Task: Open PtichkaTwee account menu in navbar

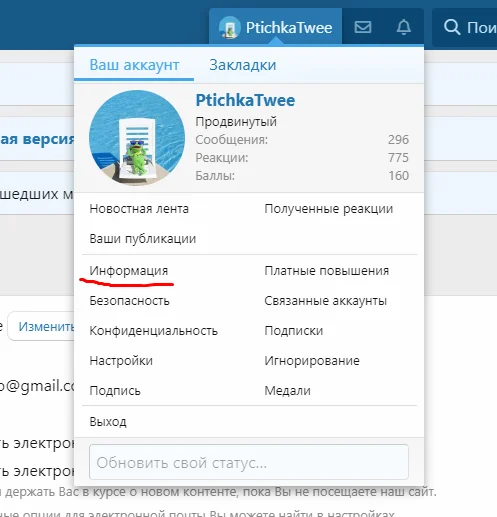Action: point(275,27)
